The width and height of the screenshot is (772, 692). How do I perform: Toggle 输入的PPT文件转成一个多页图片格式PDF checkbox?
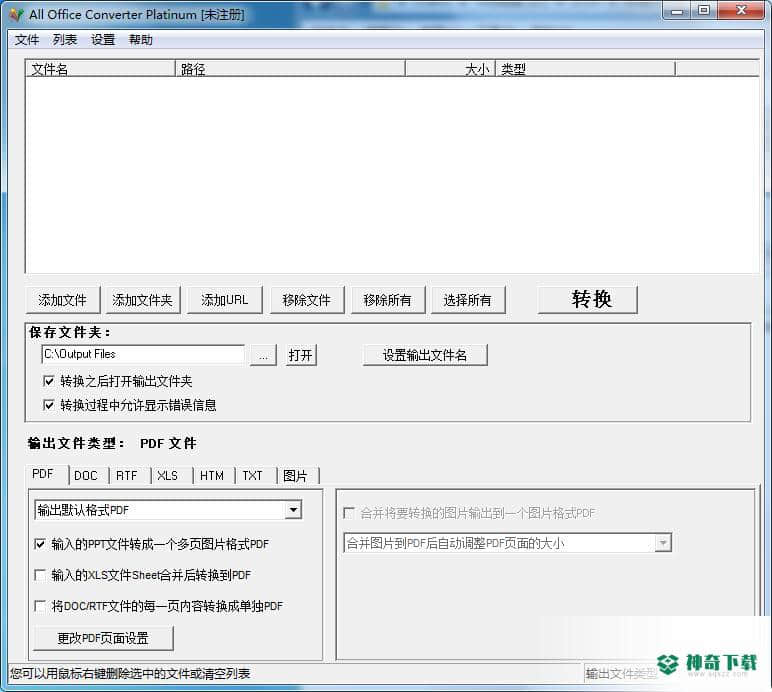[40, 544]
